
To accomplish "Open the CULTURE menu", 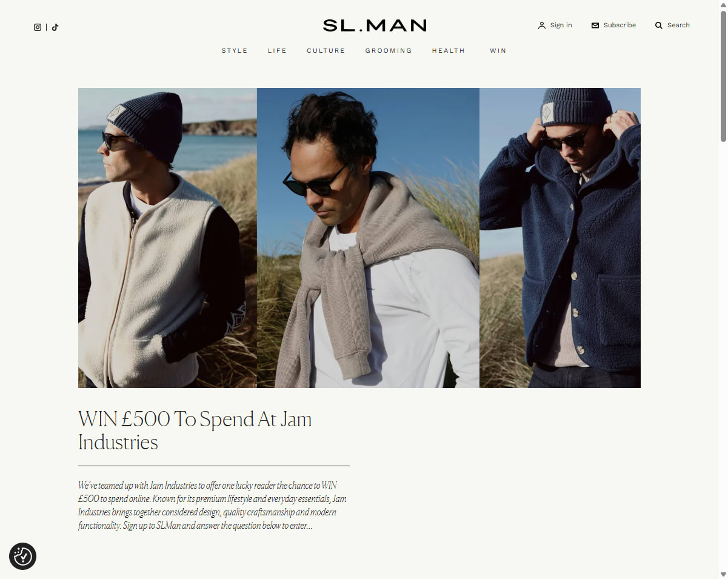I will click(x=326, y=51).
